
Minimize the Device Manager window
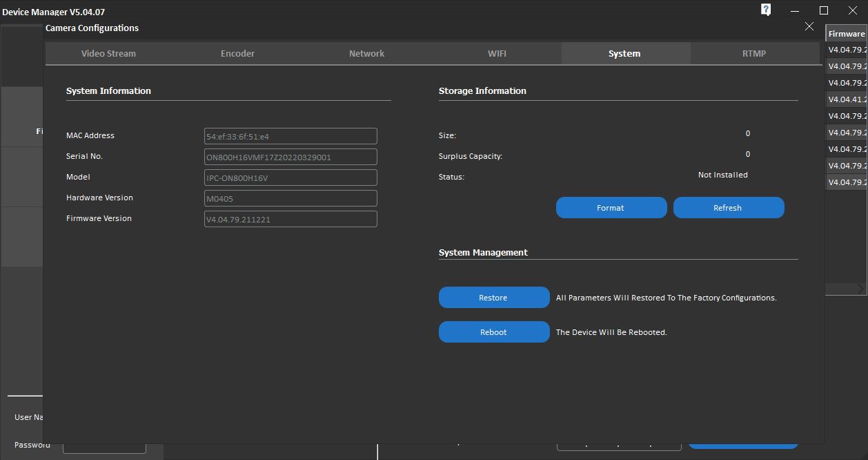(x=795, y=10)
